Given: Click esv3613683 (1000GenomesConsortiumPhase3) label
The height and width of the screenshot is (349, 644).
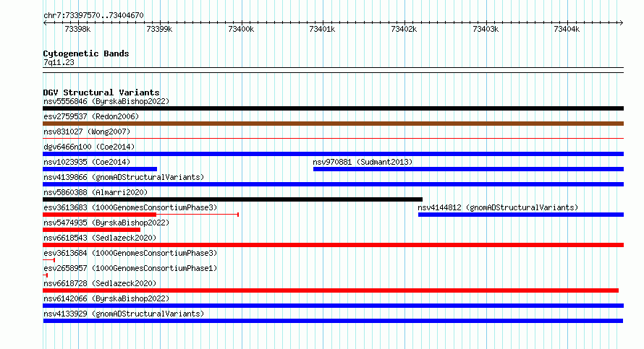Looking at the screenshot, I should tap(130, 207).
